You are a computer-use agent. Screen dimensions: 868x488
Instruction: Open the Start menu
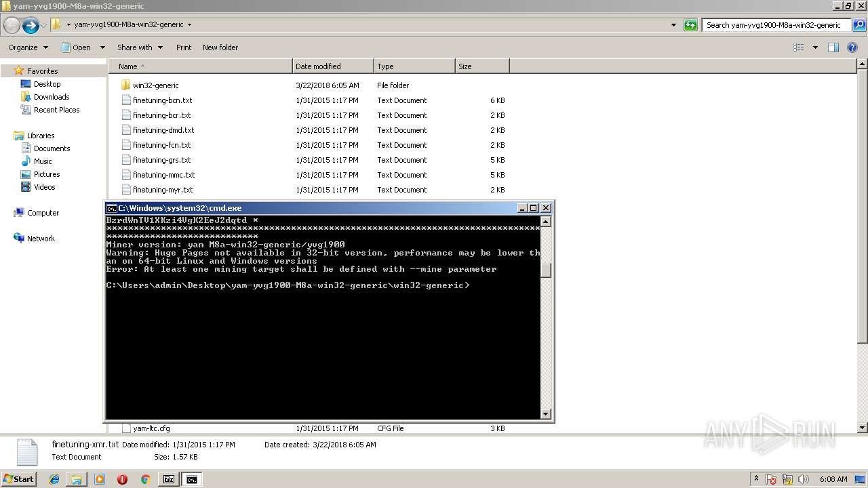coord(18,479)
